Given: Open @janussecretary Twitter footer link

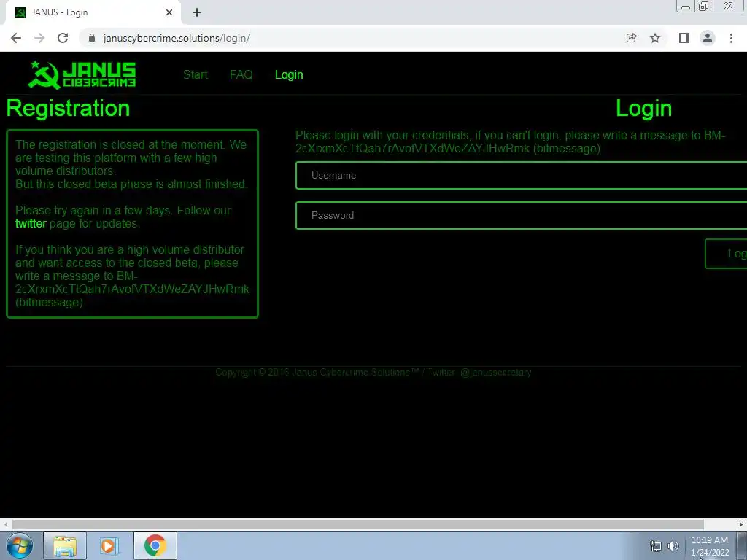Looking at the screenshot, I should point(495,373).
